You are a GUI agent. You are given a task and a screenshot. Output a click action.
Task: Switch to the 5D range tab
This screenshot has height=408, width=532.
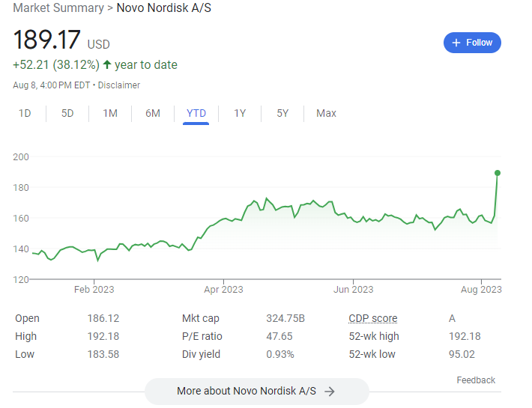click(67, 113)
